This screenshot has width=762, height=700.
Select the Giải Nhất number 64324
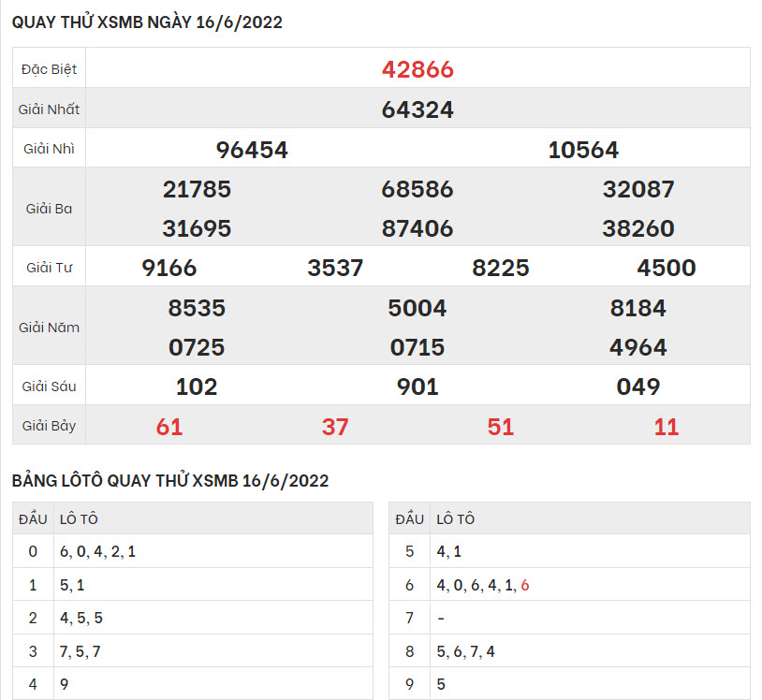tap(418, 109)
